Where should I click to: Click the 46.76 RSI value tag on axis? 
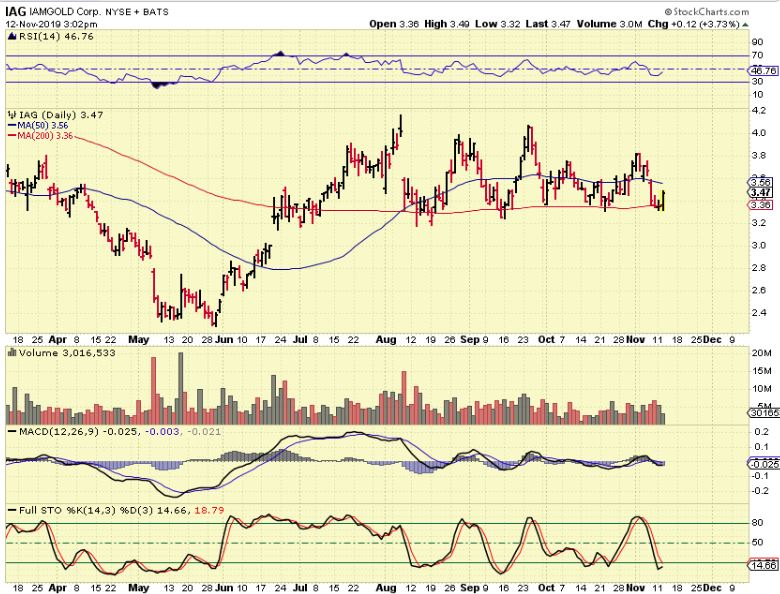point(764,71)
